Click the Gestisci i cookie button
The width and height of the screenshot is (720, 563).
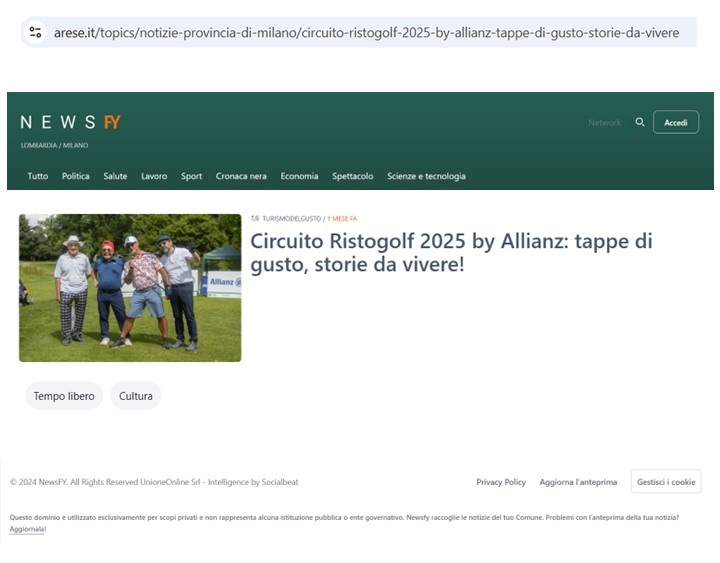point(666,482)
